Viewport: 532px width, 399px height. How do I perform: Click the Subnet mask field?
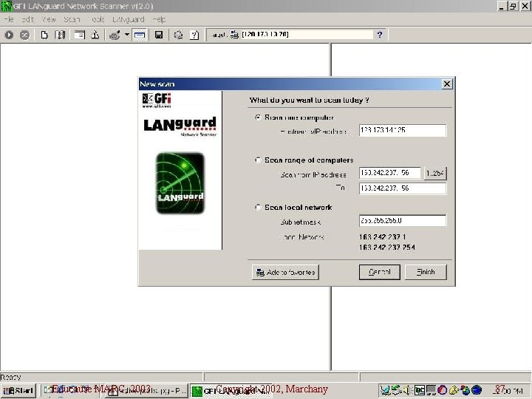click(x=403, y=220)
